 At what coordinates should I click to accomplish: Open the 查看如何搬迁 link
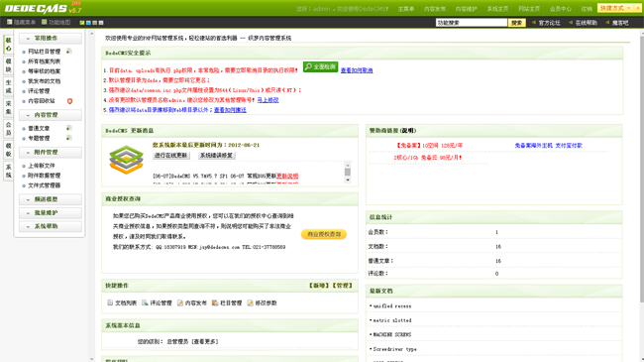(230, 110)
